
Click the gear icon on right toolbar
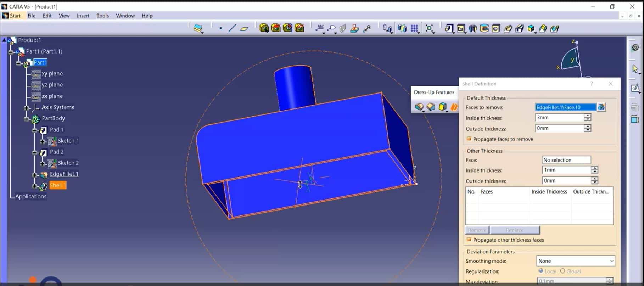pos(635,47)
